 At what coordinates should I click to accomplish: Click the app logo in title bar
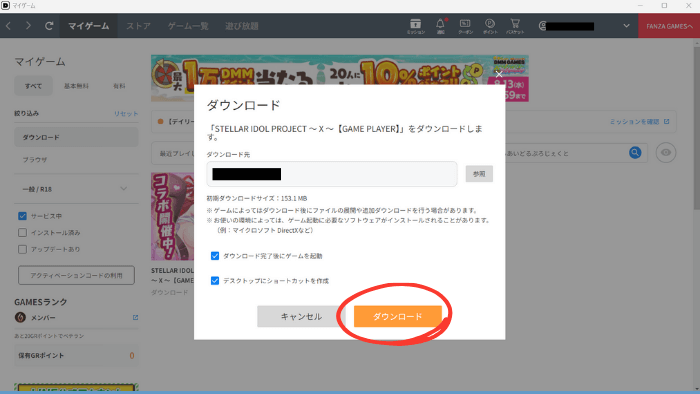point(5,5)
